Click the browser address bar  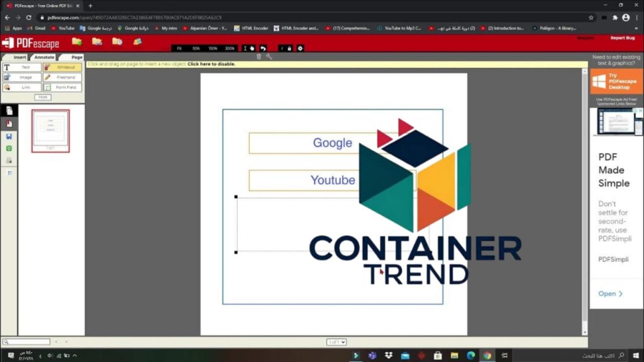click(x=312, y=18)
